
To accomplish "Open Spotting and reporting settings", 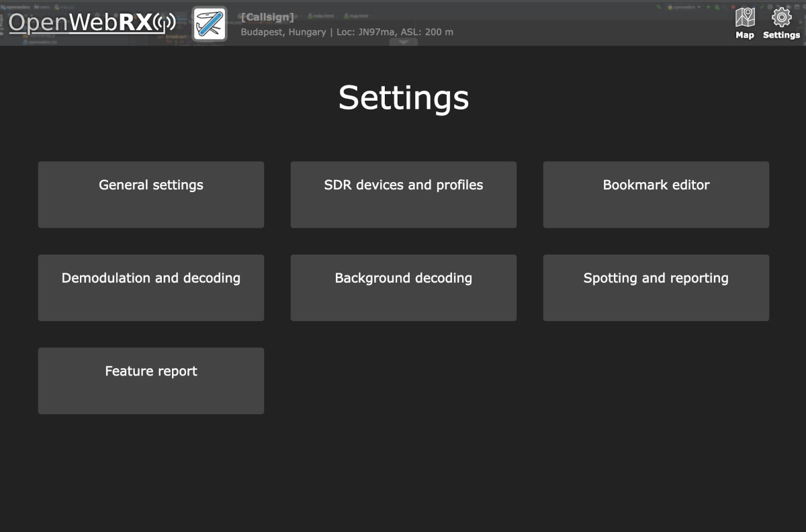I will coord(656,287).
